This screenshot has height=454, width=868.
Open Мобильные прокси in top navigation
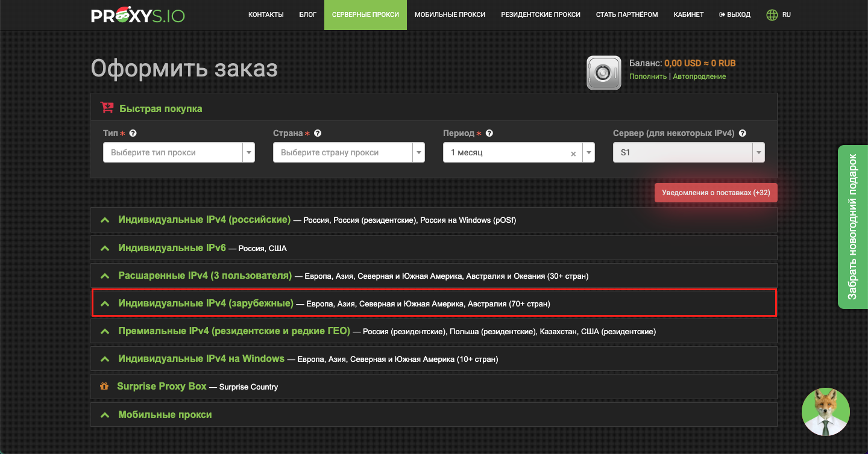(x=450, y=15)
